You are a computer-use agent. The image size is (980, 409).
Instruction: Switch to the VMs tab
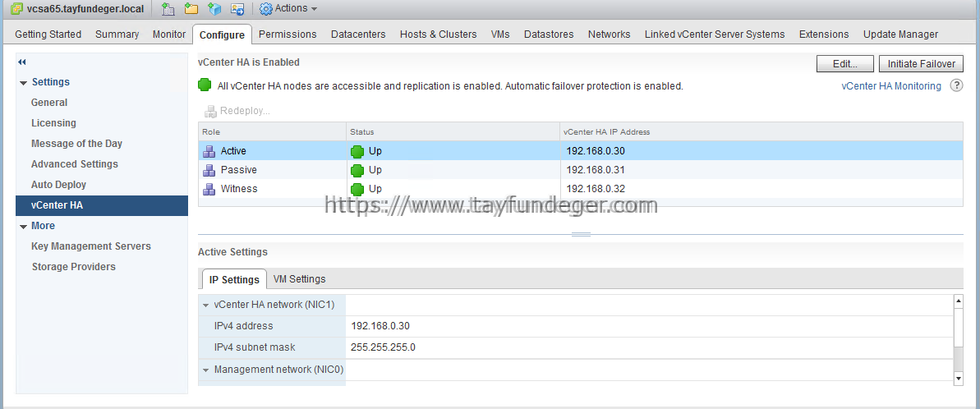pos(500,34)
